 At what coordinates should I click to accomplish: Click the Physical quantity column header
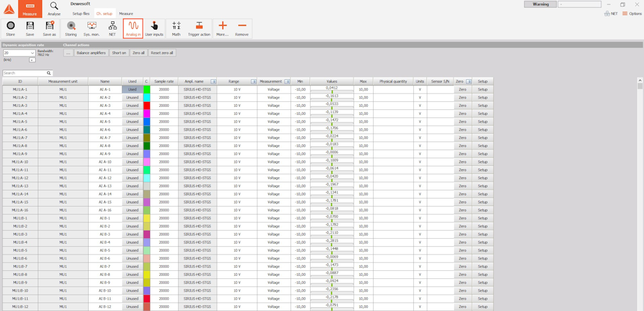tap(393, 81)
